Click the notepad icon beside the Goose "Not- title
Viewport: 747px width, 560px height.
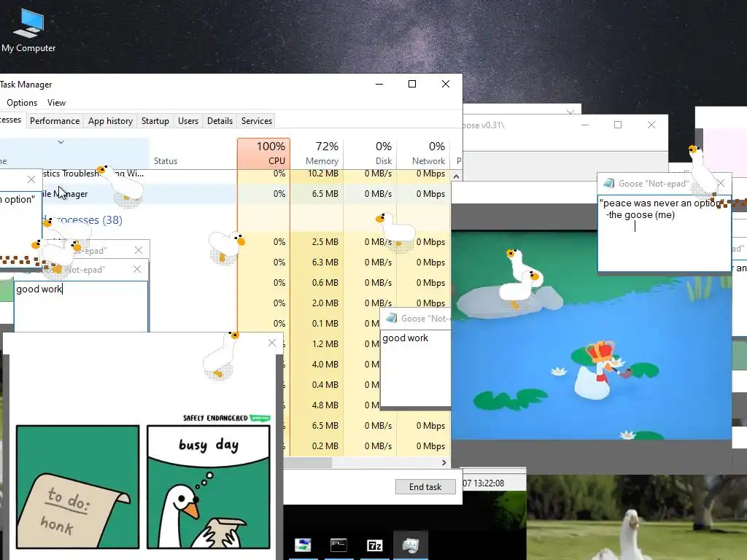[x=392, y=318]
